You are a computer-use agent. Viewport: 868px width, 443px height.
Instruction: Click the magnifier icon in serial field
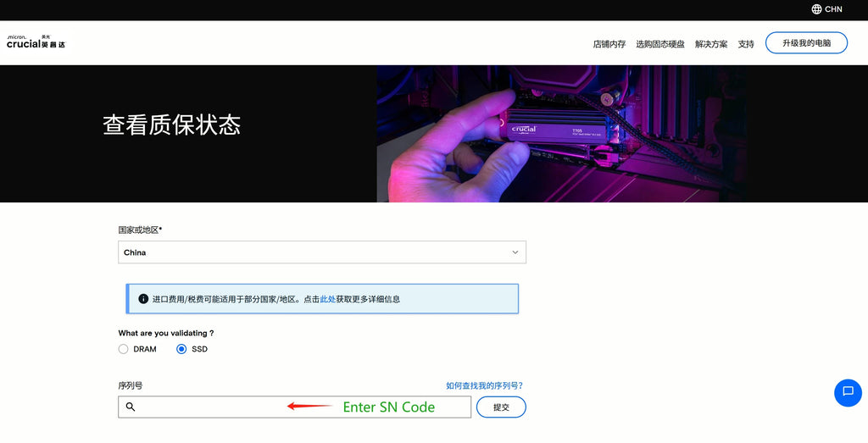131,407
